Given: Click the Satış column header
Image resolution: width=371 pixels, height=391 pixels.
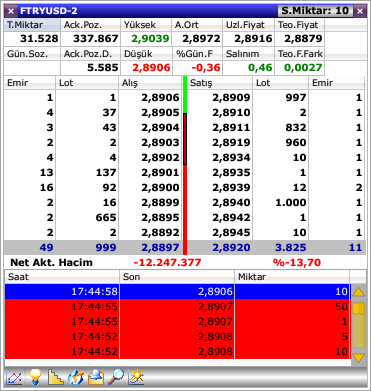Looking at the screenshot, I should tap(220, 83).
